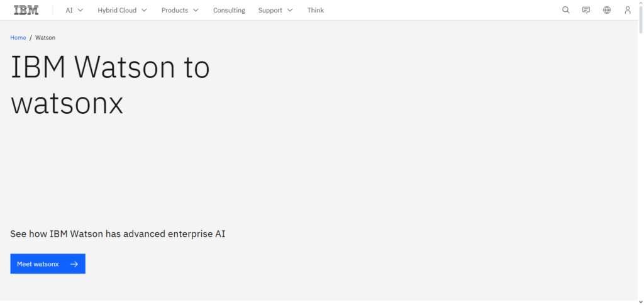Viewport: 644px width, 305px height.
Task: Open the globe region selector icon
Action: click(607, 10)
